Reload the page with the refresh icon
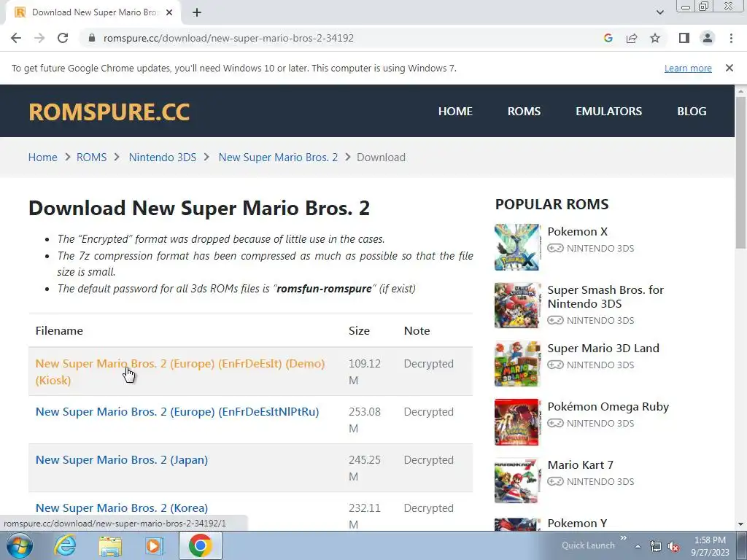This screenshot has width=747, height=560. coord(63,38)
